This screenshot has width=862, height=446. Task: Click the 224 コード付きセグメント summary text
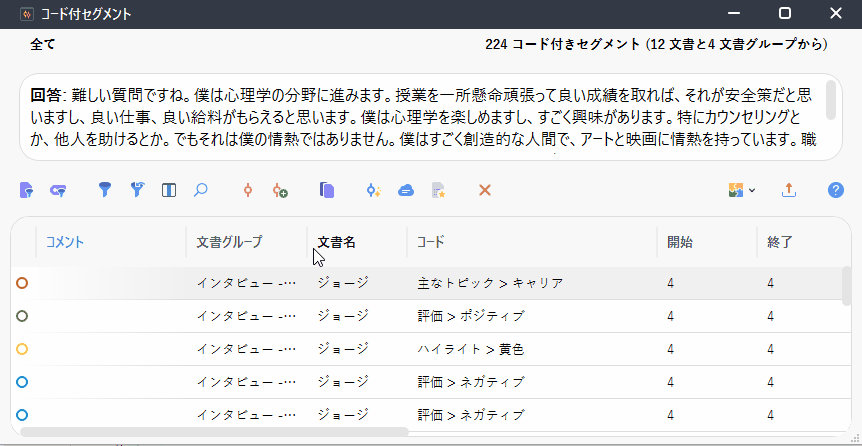[656, 45]
